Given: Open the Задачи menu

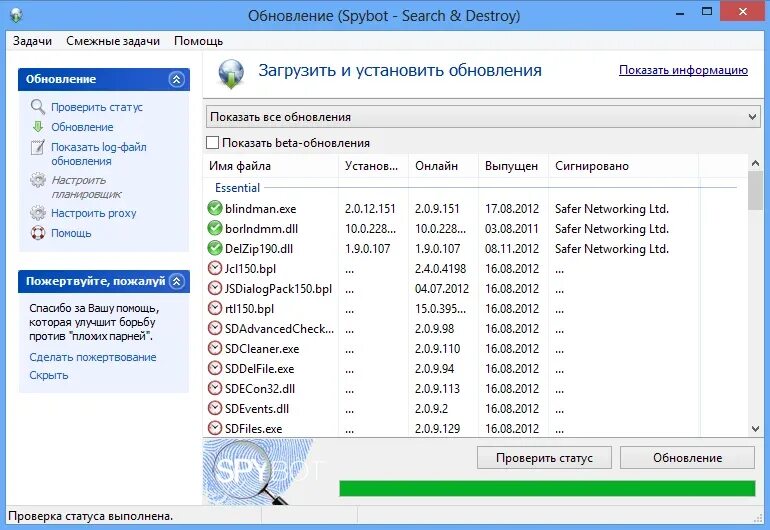Looking at the screenshot, I should 32,41.
